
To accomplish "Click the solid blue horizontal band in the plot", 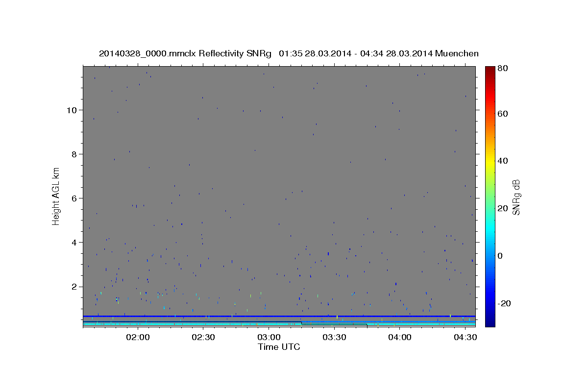I will click(x=279, y=316).
